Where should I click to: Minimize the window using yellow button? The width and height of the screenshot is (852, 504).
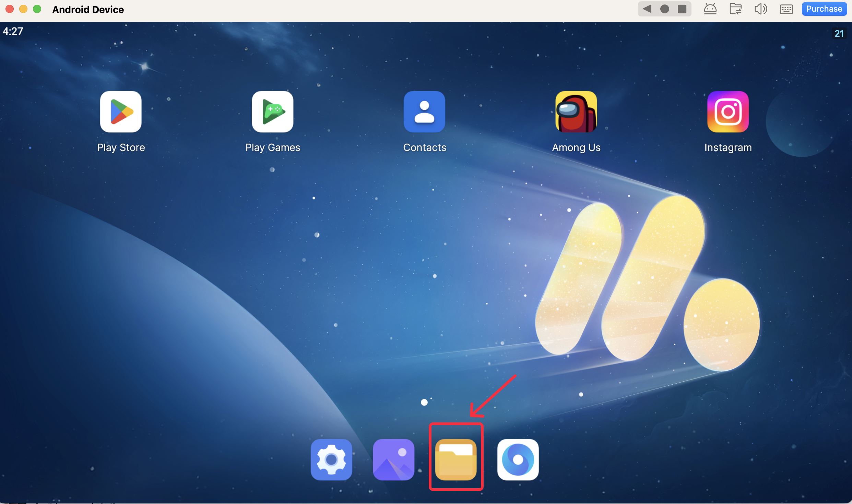[23, 9]
